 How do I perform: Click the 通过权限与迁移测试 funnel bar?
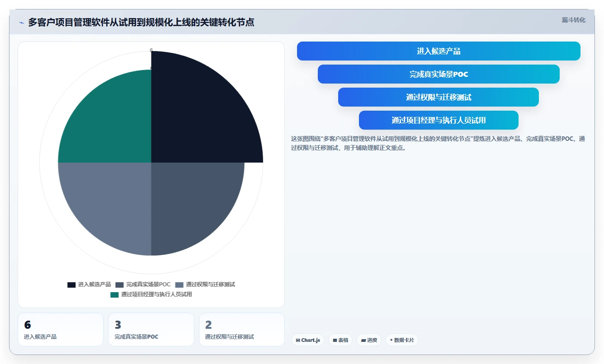439,97
